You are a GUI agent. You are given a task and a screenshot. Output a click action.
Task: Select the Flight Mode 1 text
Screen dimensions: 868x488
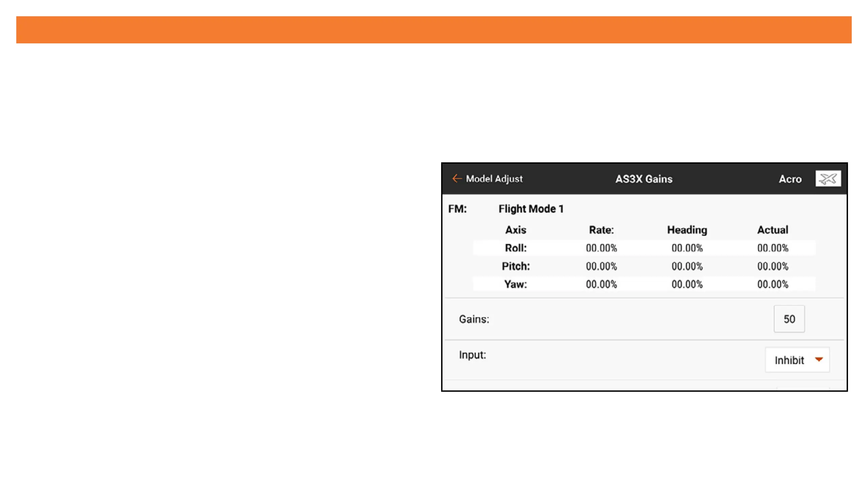[x=531, y=209]
